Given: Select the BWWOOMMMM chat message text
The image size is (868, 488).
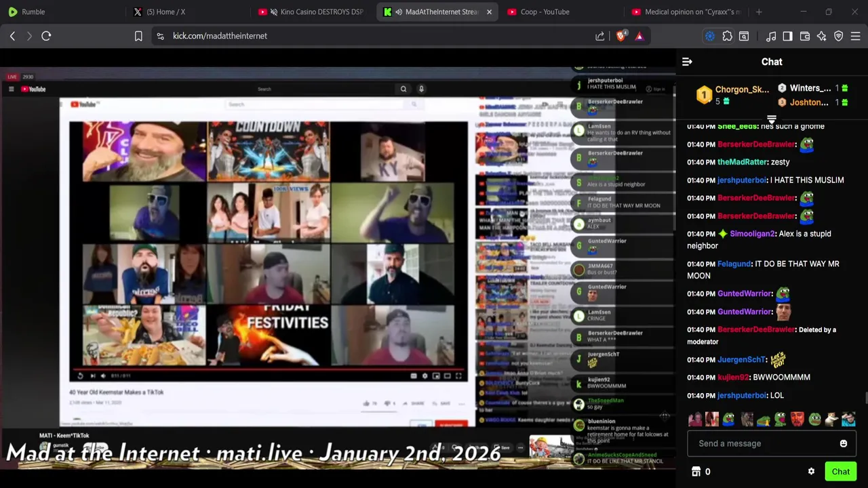Looking at the screenshot, I should pyautogui.click(x=781, y=378).
